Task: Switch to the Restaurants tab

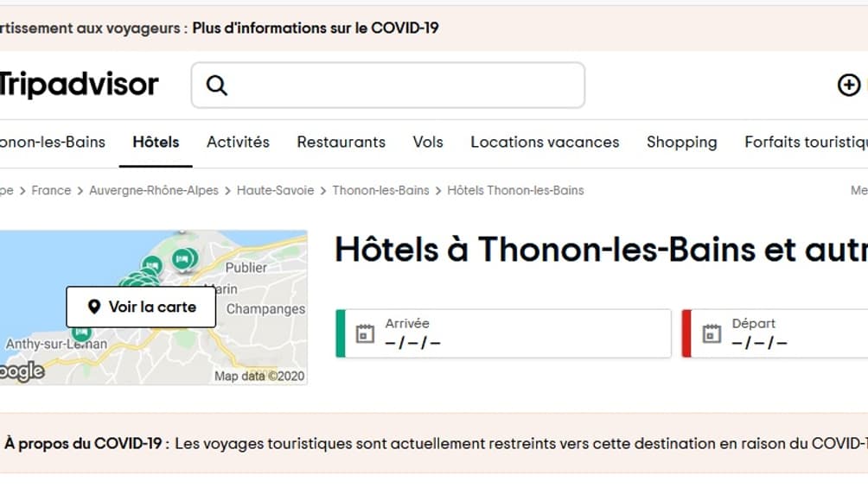Action: tap(341, 143)
